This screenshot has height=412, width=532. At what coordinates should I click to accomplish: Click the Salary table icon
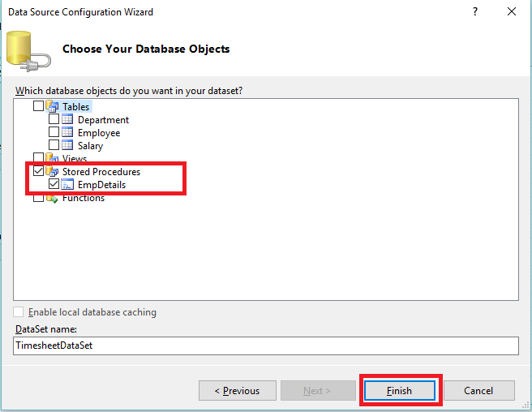click(68, 146)
